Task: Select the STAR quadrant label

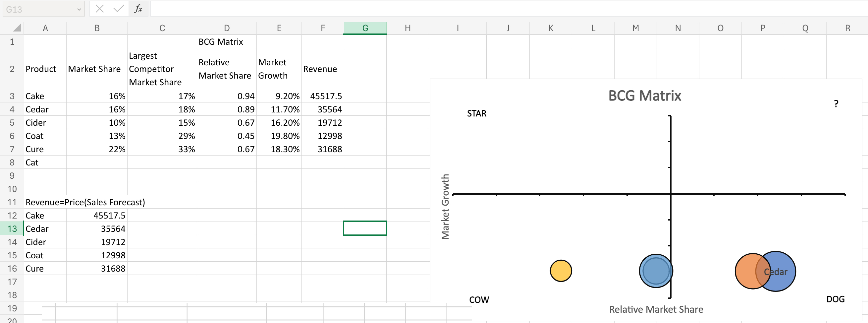Action: coord(476,114)
